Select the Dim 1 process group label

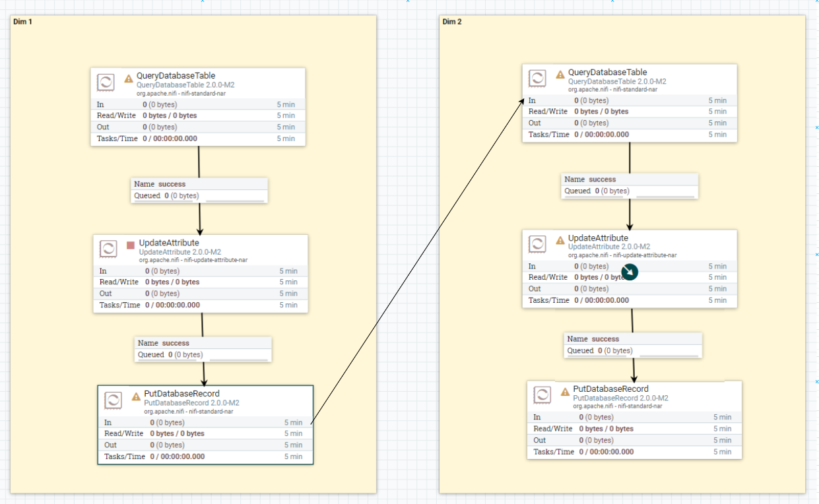click(x=22, y=21)
